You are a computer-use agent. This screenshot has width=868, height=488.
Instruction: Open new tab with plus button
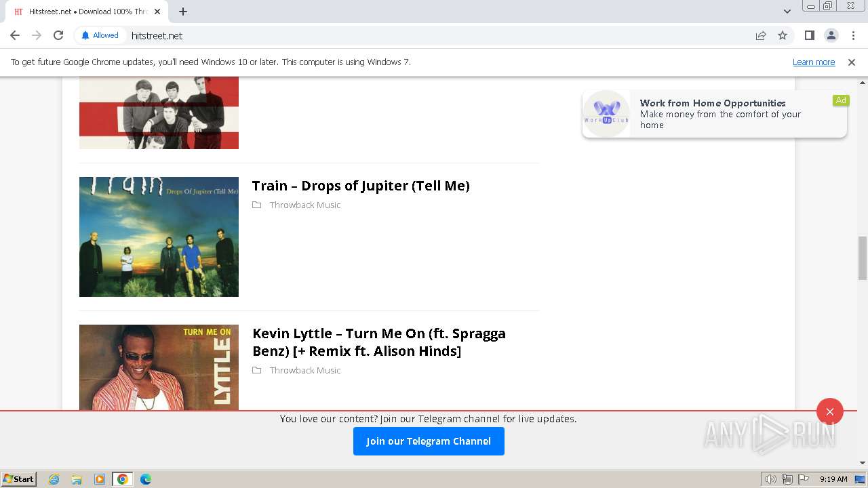coord(183,12)
